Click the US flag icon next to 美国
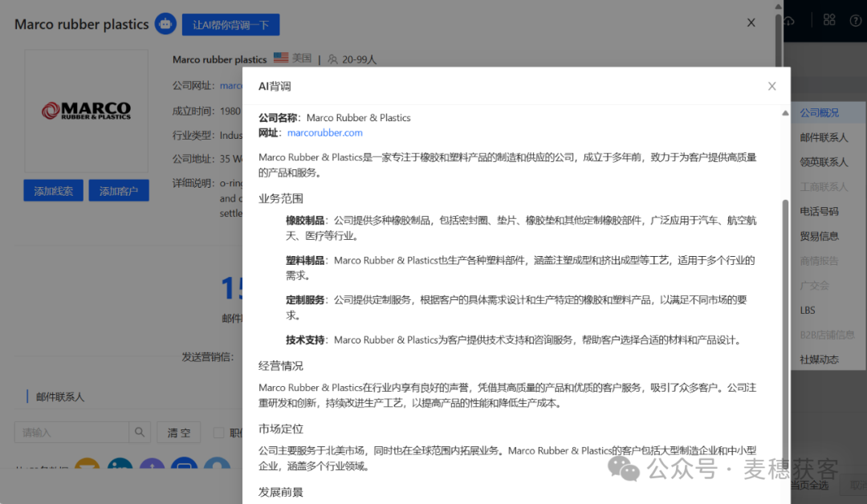This screenshot has width=867, height=504. (x=281, y=58)
